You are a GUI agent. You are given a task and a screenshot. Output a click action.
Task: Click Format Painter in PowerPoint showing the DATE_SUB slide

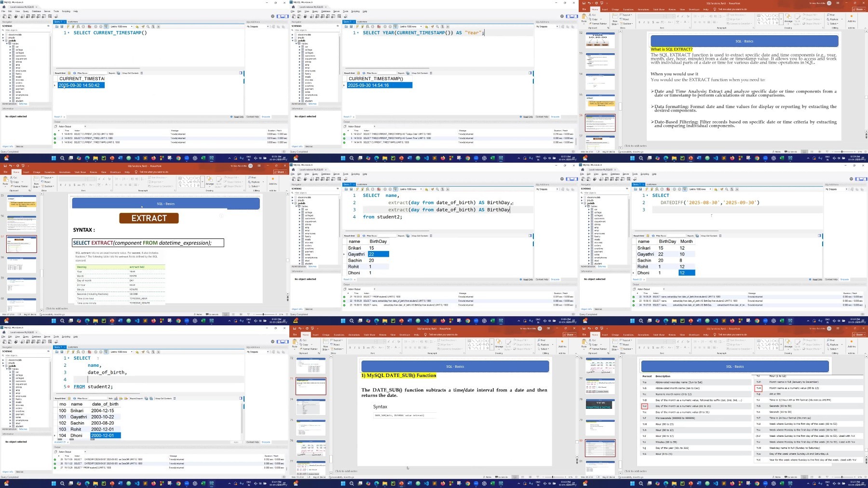[x=310, y=349]
